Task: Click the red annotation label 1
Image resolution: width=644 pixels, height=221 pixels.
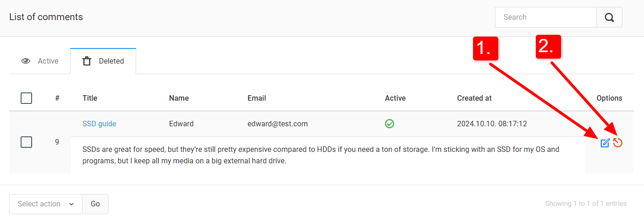Action: click(x=485, y=48)
